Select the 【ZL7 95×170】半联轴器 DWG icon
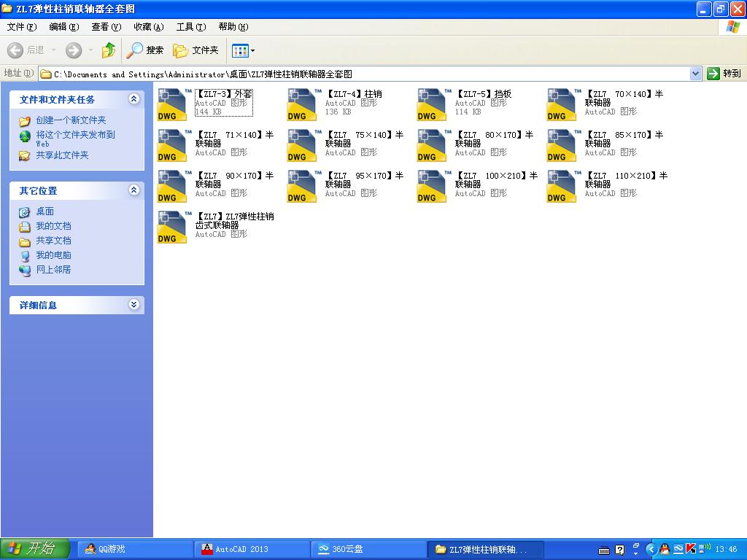The image size is (747, 560). pyautogui.click(x=302, y=187)
